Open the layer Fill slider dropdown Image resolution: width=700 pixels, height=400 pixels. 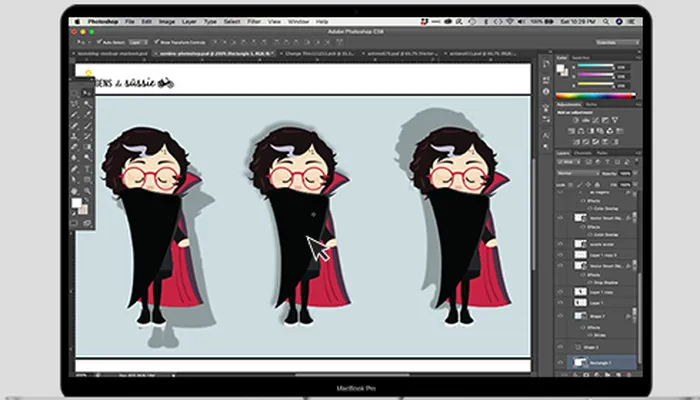coord(636,184)
